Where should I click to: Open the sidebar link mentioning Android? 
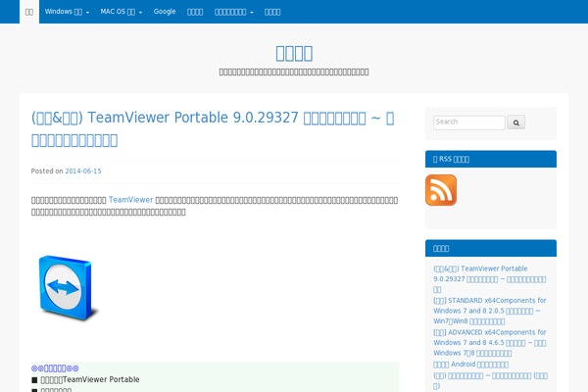pyautogui.click(x=471, y=365)
